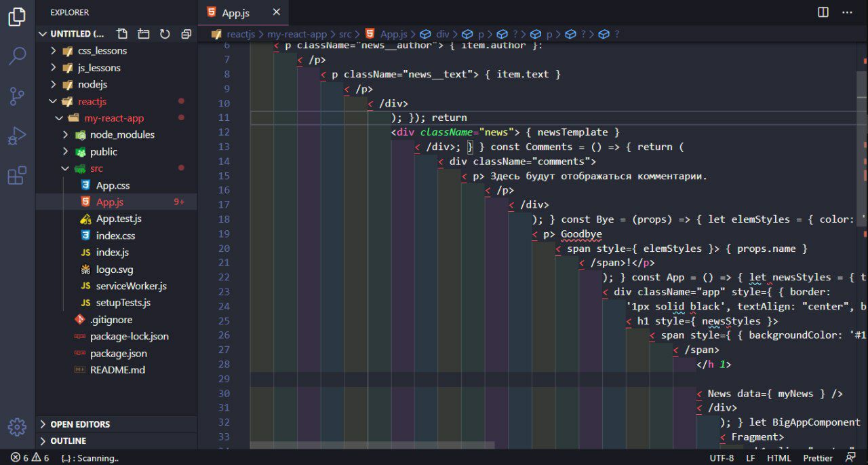
Task: Click src in the breadcrumb path
Action: pos(346,34)
